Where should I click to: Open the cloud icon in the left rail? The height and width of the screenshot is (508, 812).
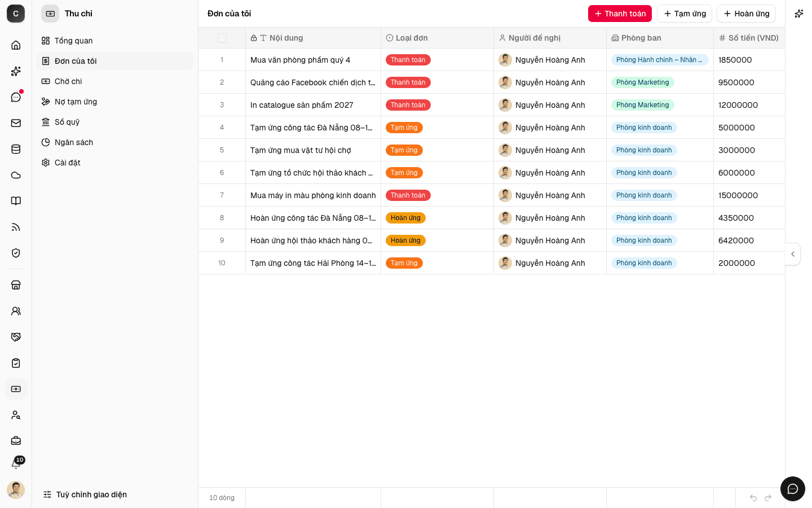16,175
